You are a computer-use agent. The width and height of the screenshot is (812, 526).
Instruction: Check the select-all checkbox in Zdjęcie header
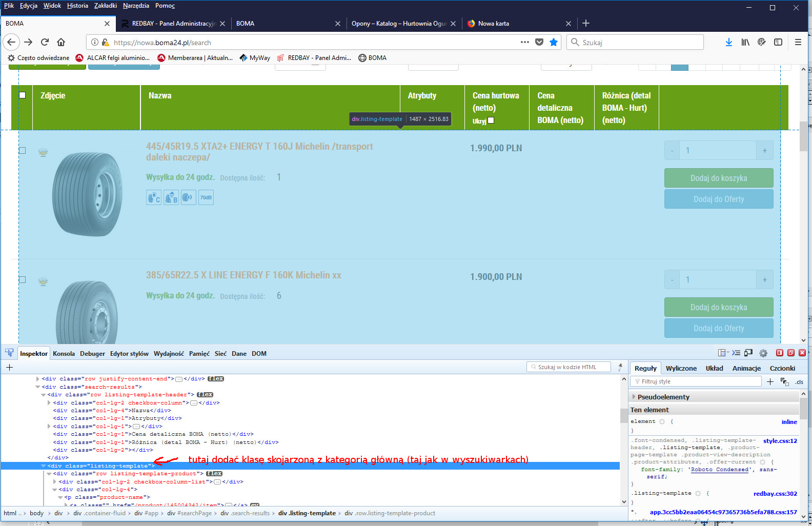[22, 95]
